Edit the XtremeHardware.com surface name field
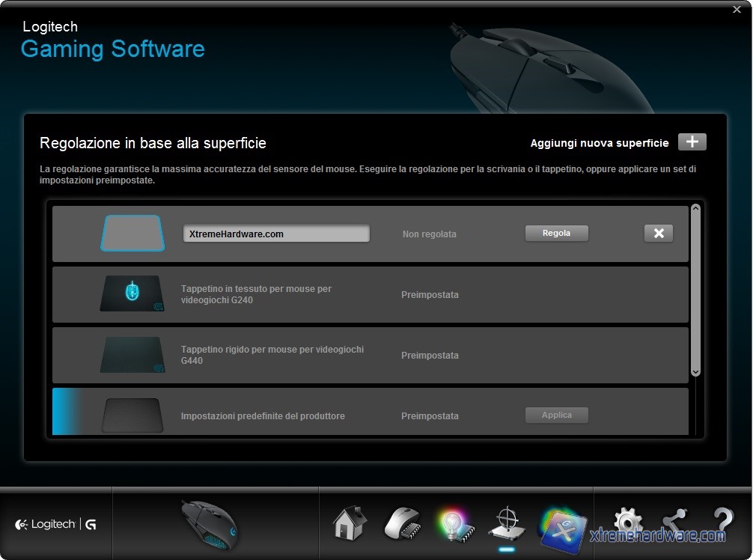753x560 pixels. click(276, 234)
